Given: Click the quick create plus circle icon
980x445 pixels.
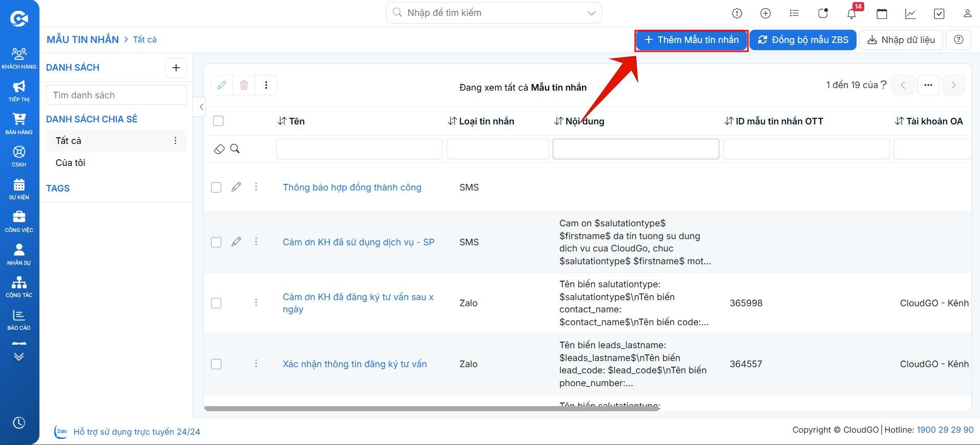Looking at the screenshot, I should tap(766, 14).
